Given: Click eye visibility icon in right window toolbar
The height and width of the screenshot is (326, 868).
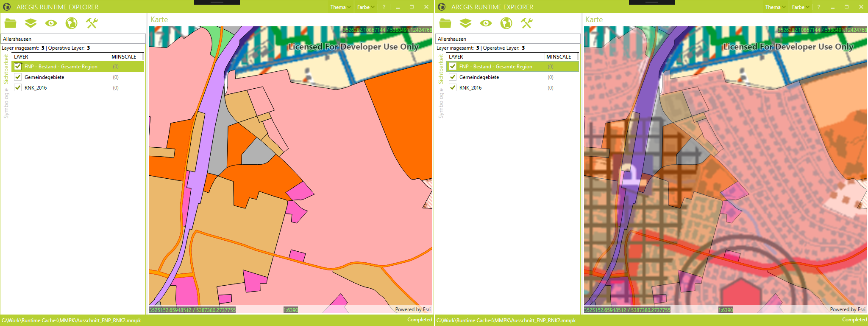Looking at the screenshot, I should 486,23.
